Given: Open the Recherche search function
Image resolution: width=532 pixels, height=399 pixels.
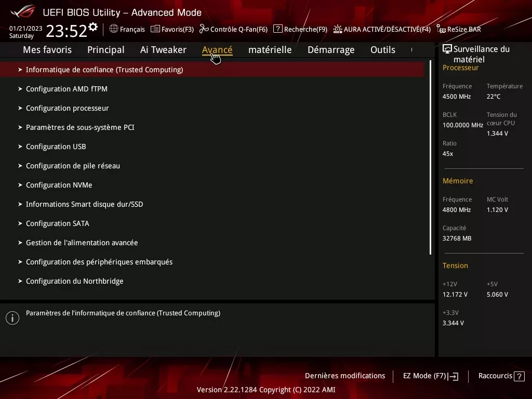Looking at the screenshot, I should pyautogui.click(x=300, y=29).
